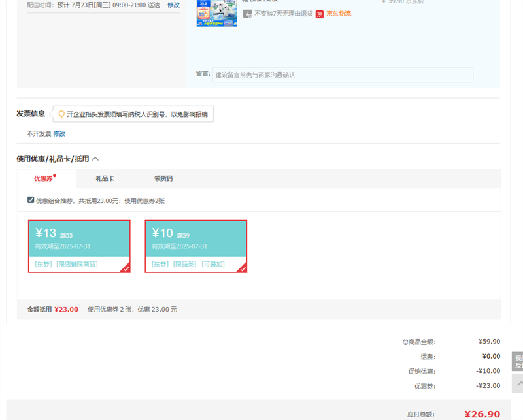Uncheck the 优惠组合推荐 checkbox

click(x=31, y=200)
